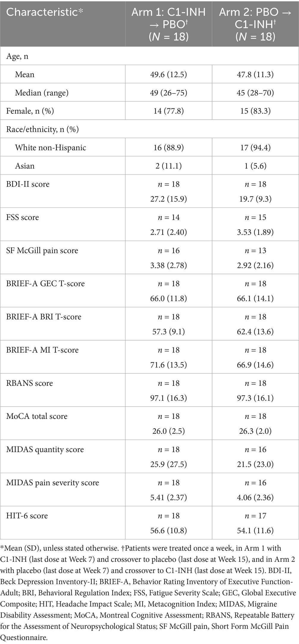Select the White non-Hispanic row label

pos(51,148)
